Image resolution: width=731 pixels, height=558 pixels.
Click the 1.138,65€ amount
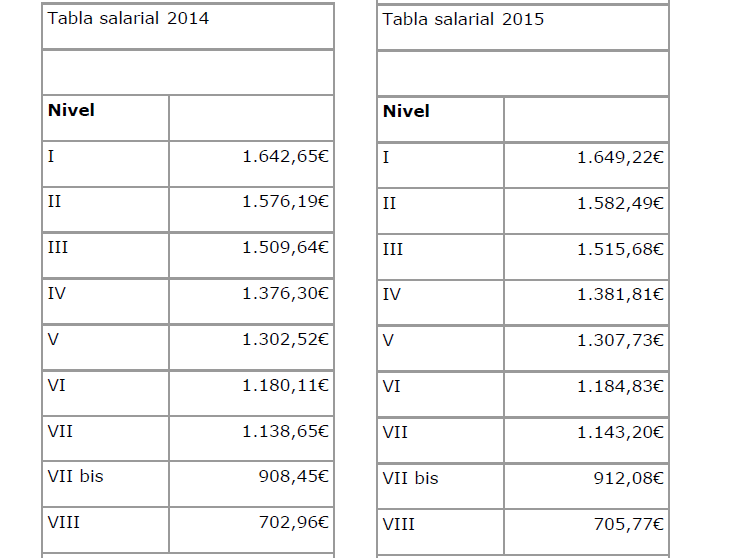286,431
